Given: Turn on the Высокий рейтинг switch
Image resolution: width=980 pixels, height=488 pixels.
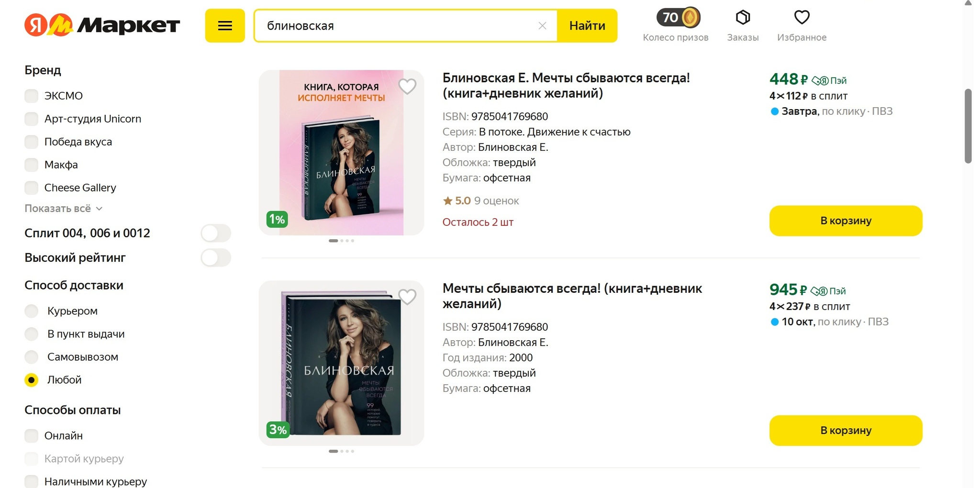Looking at the screenshot, I should pyautogui.click(x=216, y=258).
